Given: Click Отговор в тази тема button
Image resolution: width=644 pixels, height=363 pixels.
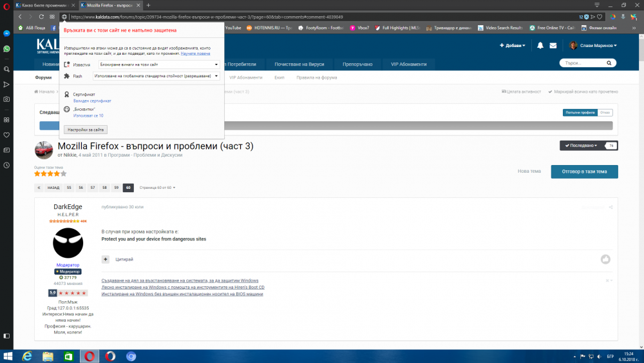Looking at the screenshot, I should pos(585,172).
